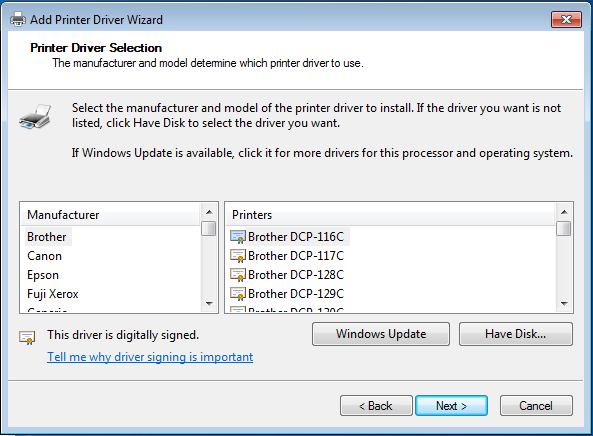Choose Fuji Xerox from the manufacturers
This screenshot has width=593, height=436.
click(x=53, y=294)
